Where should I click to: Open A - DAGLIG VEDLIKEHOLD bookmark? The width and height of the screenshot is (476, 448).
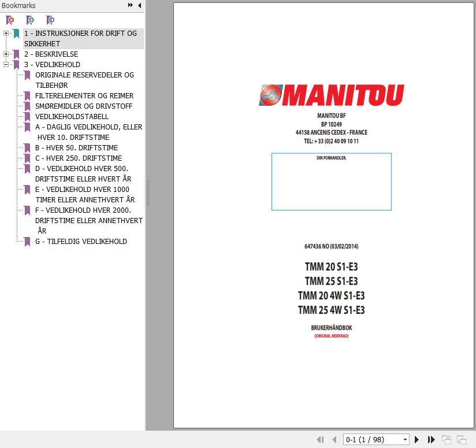tap(88, 132)
